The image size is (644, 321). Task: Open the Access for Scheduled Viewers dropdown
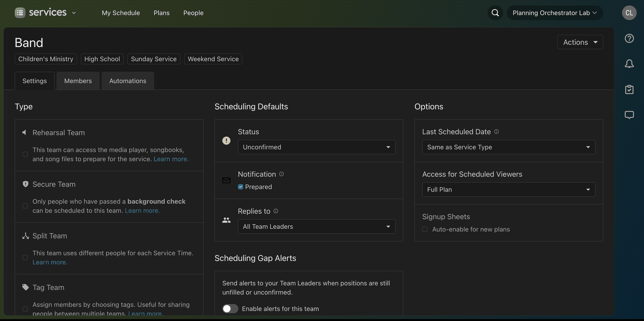(508, 189)
